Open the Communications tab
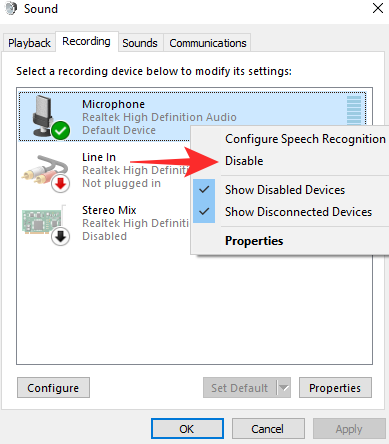Image resolution: width=389 pixels, height=444 pixels. coord(208,43)
